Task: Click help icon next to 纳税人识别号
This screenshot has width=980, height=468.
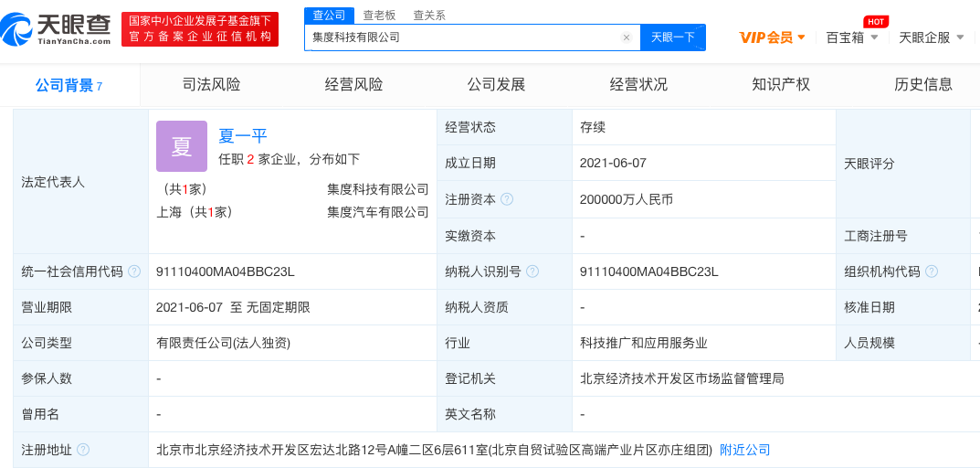Action: click(532, 271)
